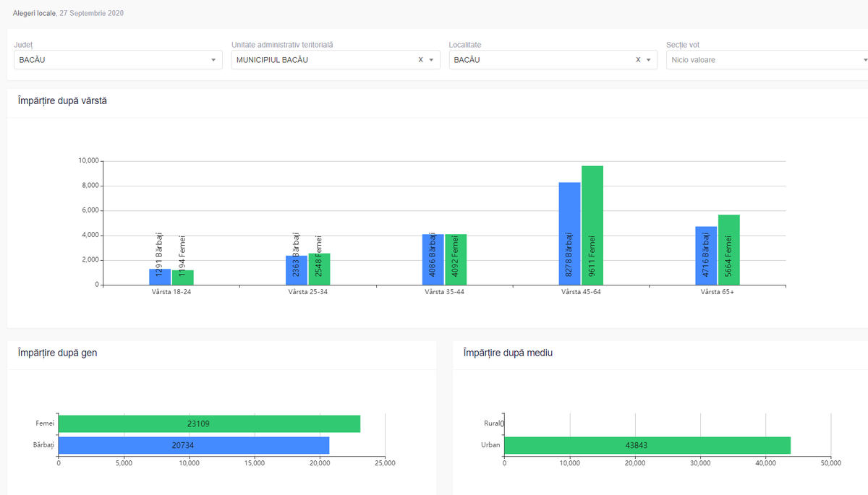The width and height of the screenshot is (868, 495).
Task: Select the green Femei bar for Vârsta 25-34
Action: 319,269
